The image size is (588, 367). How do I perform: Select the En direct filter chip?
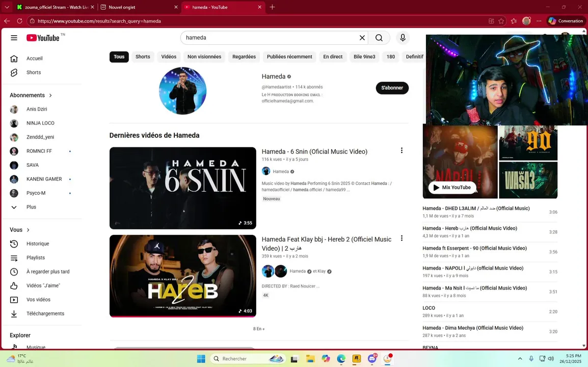pyautogui.click(x=333, y=57)
